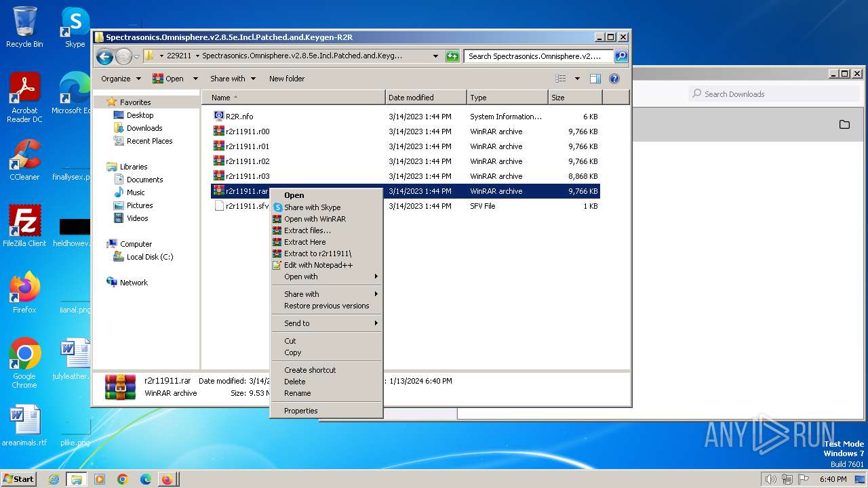
Task: Choose Cut in the context menu
Action: click(x=327, y=341)
